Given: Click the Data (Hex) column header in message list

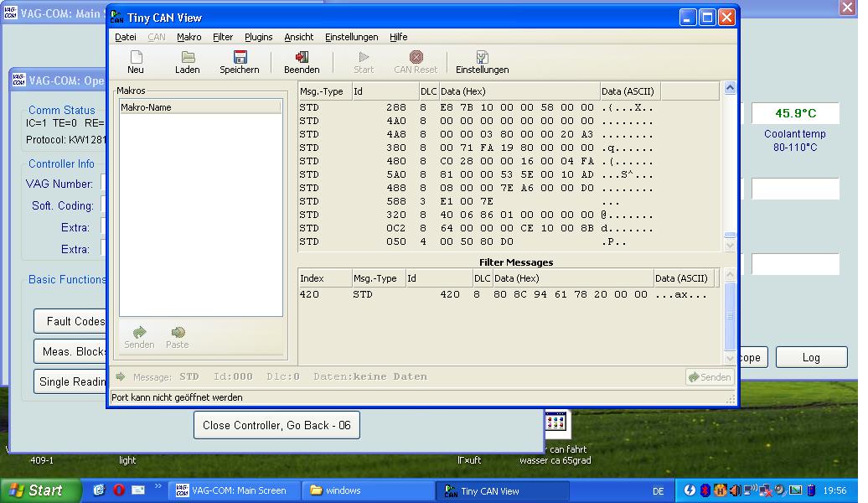Looking at the screenshot, I should (x=519, y=91).
